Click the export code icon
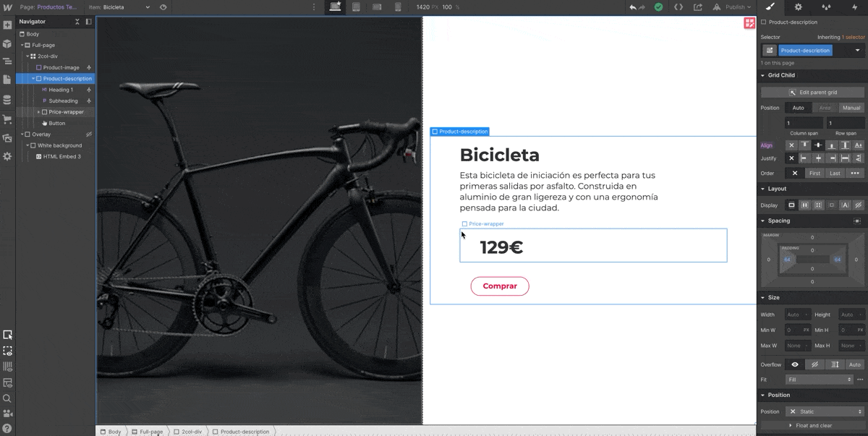Viewport: 868px width, 436px height. point(678,7)
